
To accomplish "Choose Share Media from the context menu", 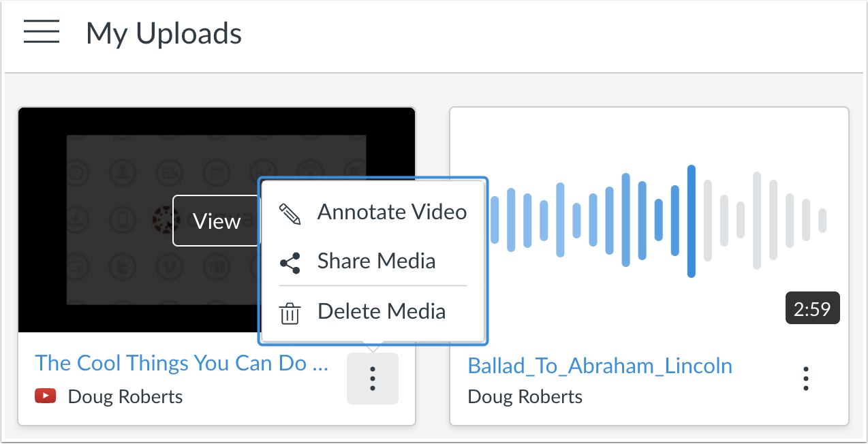I will 375,261.
